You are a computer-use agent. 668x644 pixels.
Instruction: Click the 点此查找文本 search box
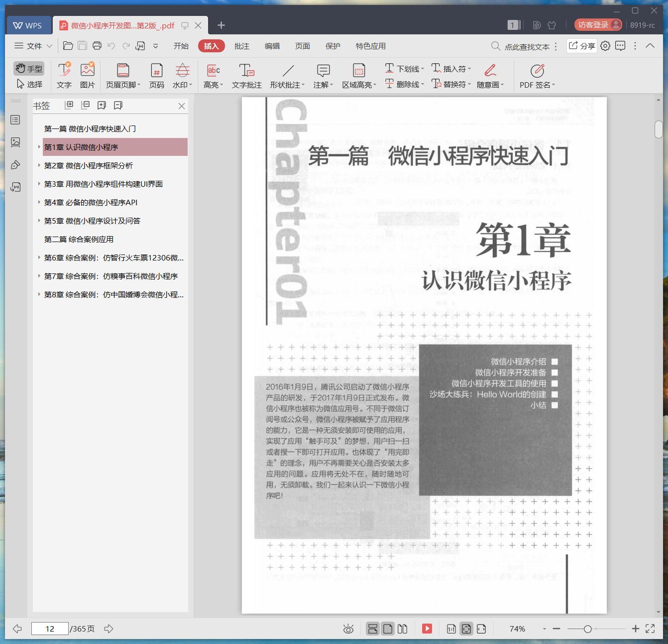tap(521, 46)
